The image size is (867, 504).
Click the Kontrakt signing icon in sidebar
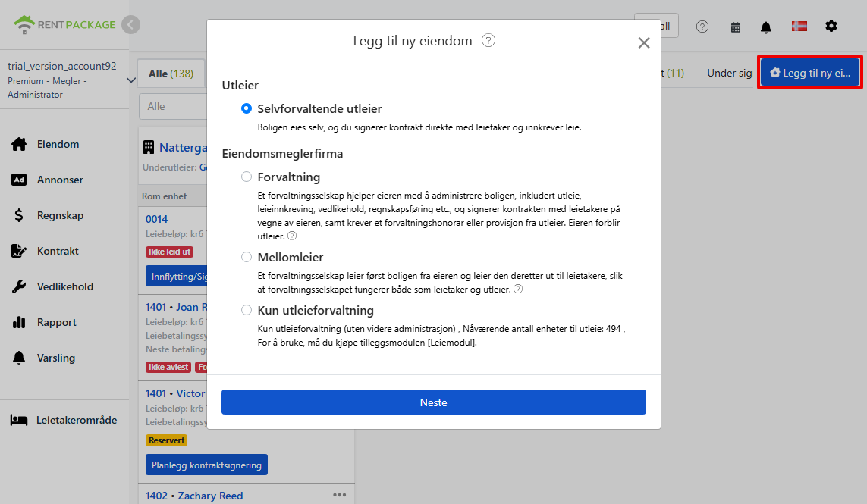point(19,251)
